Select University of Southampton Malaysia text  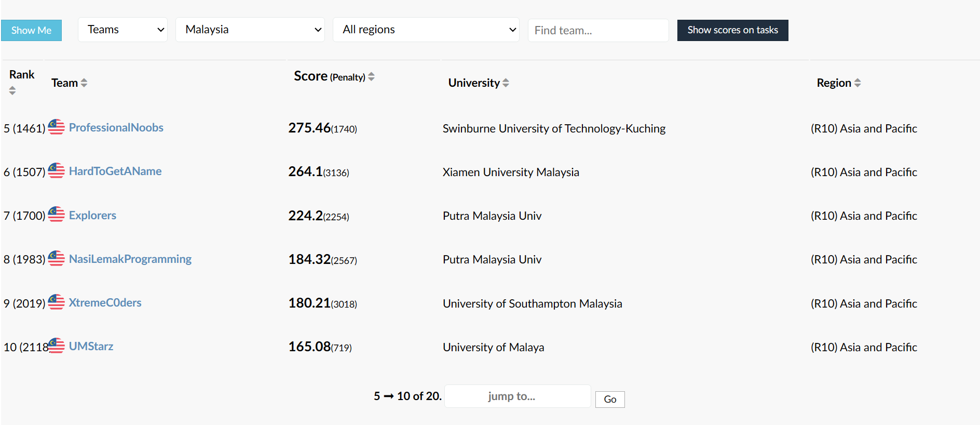pos(532,303)
